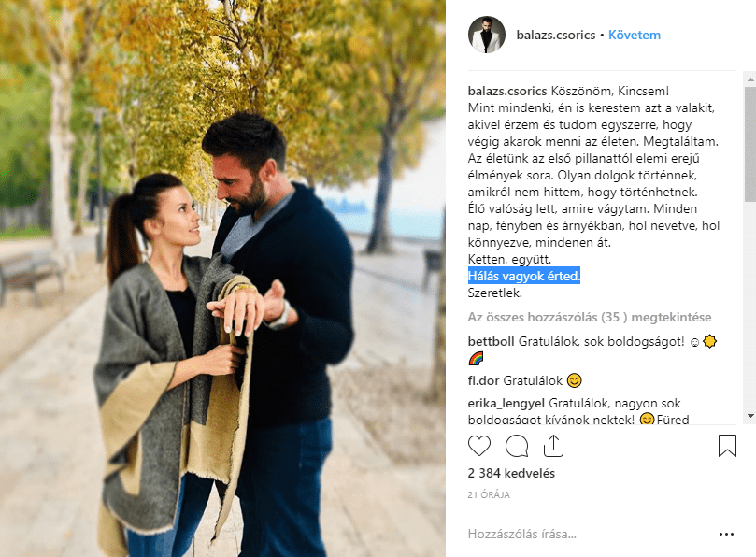Open comment bubble icon
Viewport: 756px width, 557px height.
(517, 446)
